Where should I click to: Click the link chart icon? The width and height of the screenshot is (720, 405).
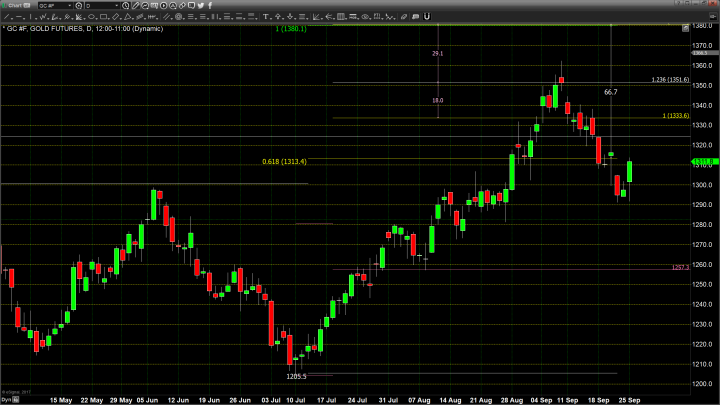coord(26,5)
